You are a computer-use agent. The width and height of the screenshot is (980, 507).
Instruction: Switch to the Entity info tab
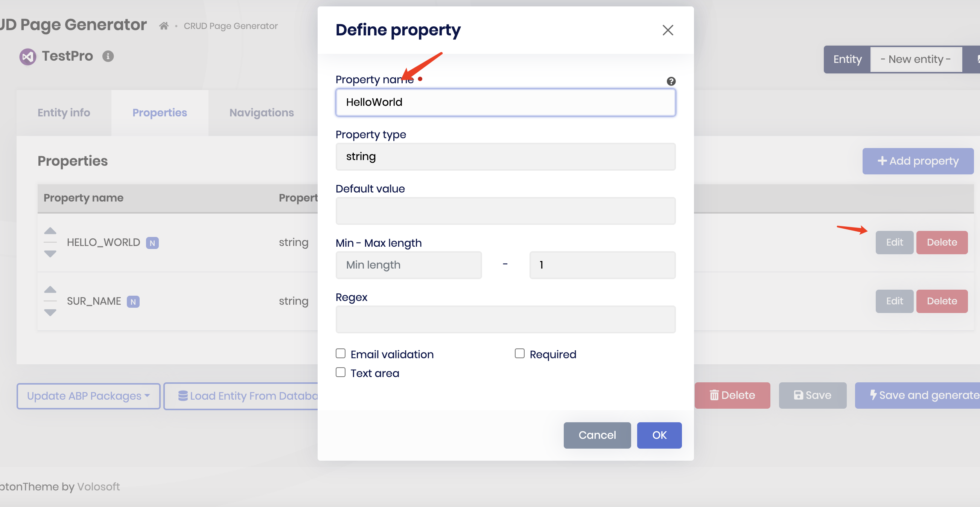click(x=64, y=113)
